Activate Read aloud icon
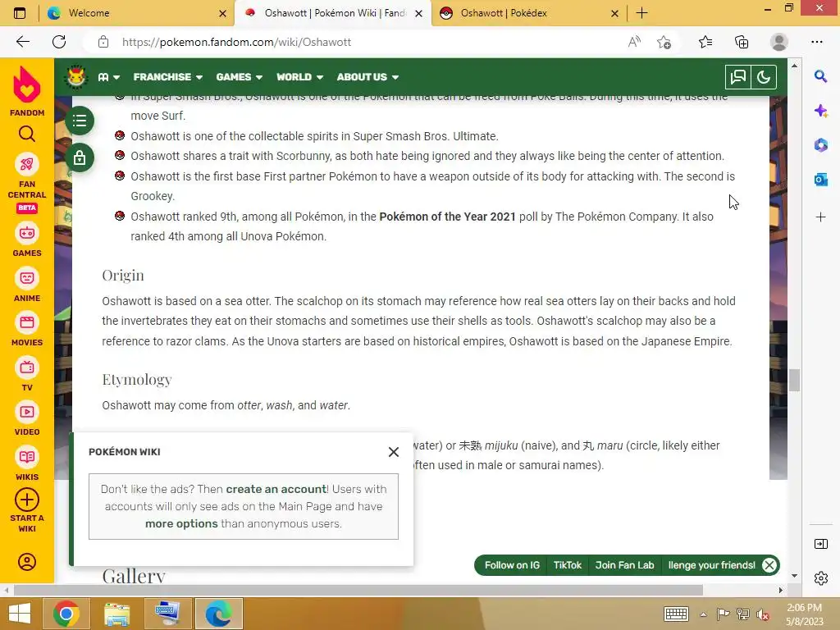The width and height of the screenshot is (840, 630). (634, 42)
